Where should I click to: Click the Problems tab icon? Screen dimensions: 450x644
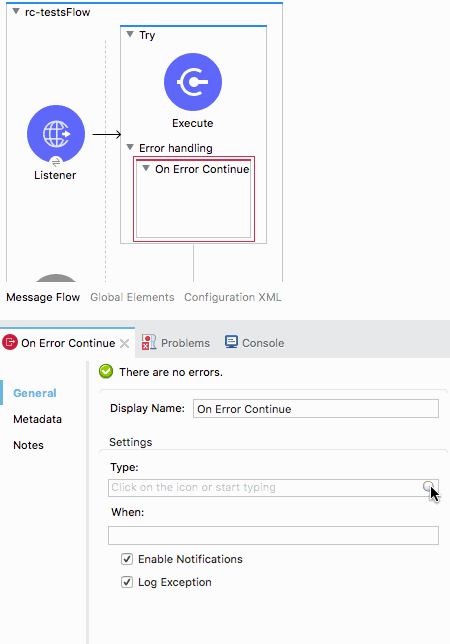click(x=149, y=342)
